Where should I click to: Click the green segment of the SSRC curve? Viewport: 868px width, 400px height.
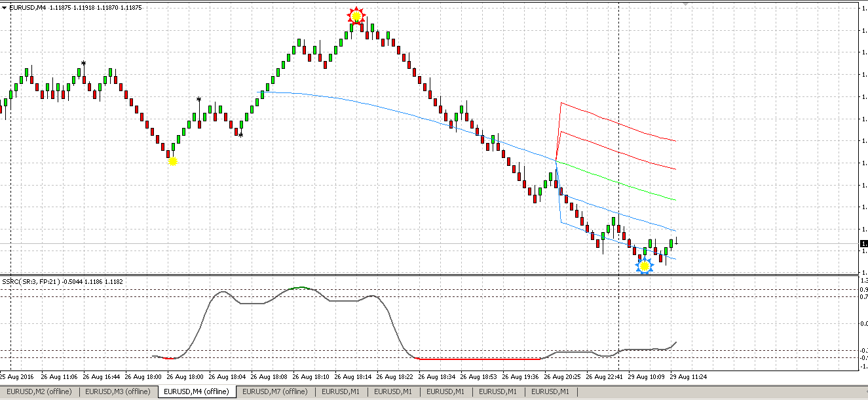click(301, 288)
